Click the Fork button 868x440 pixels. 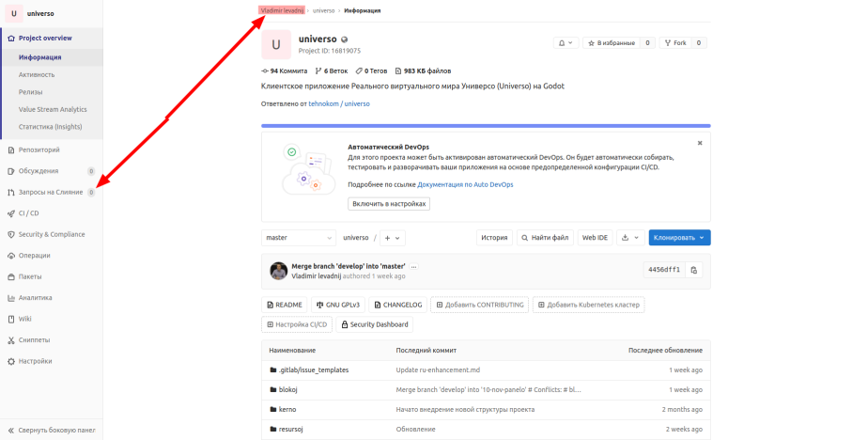(675, 42)
